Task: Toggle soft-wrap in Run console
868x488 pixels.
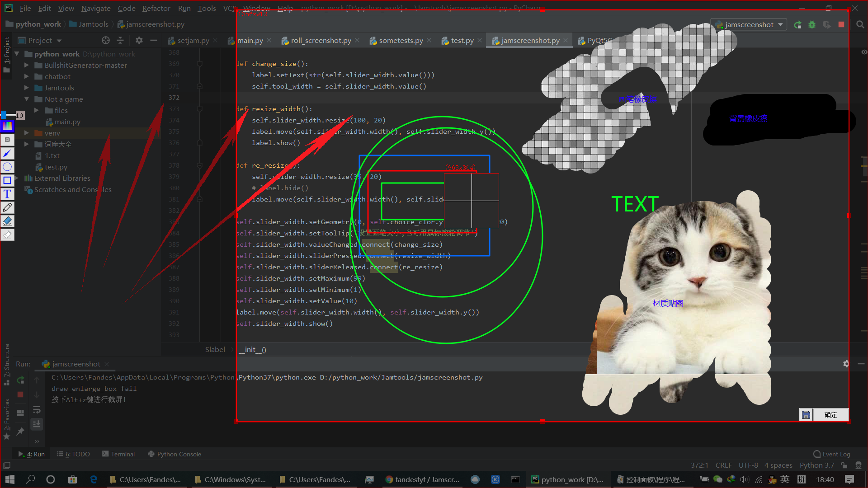Action: point(37,410)
